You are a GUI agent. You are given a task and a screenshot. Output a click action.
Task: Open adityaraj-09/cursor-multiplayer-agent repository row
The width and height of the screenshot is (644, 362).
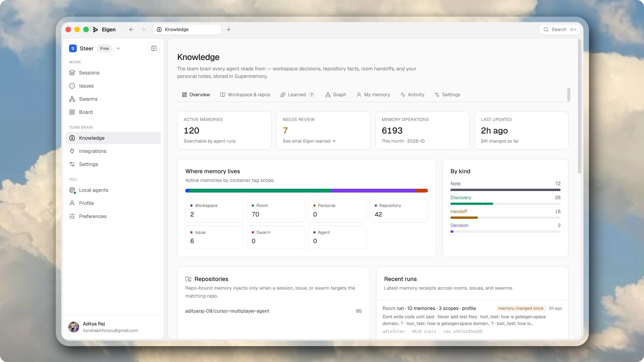[273, 311]
